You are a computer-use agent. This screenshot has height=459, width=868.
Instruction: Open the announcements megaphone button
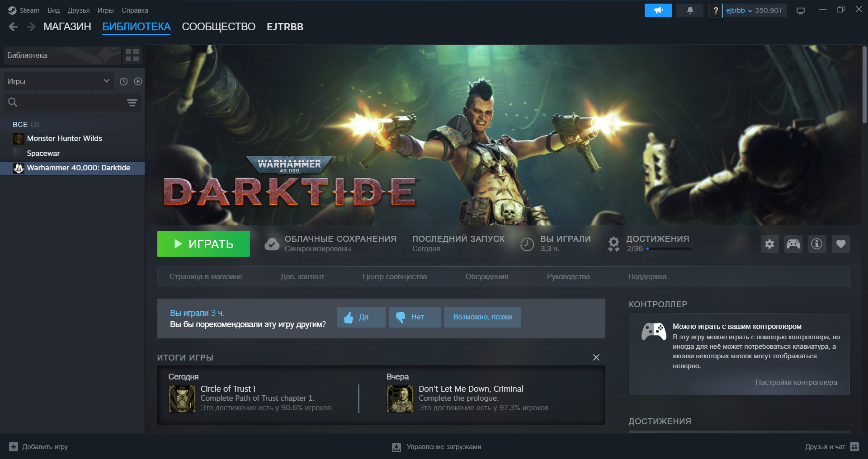point(658,10)
